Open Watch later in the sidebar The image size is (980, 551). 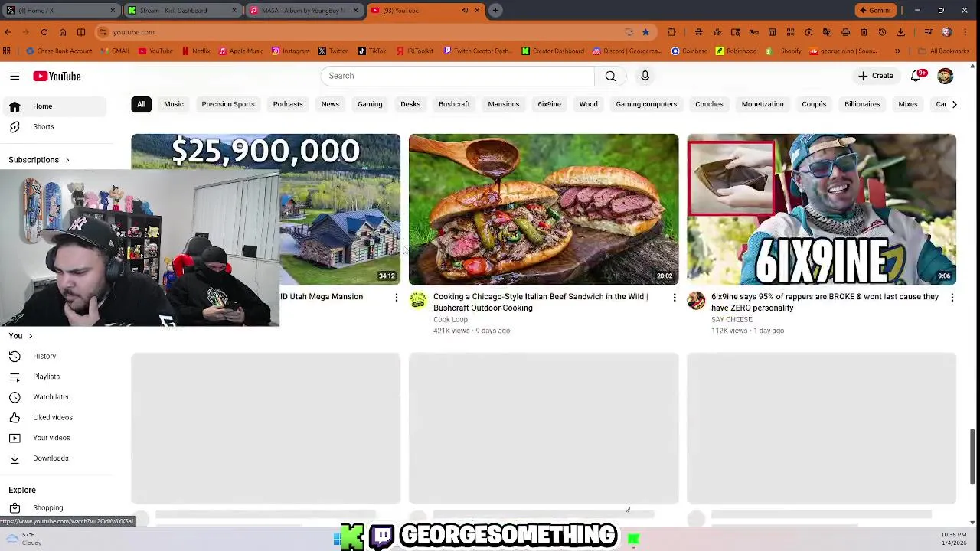(54, 397)
